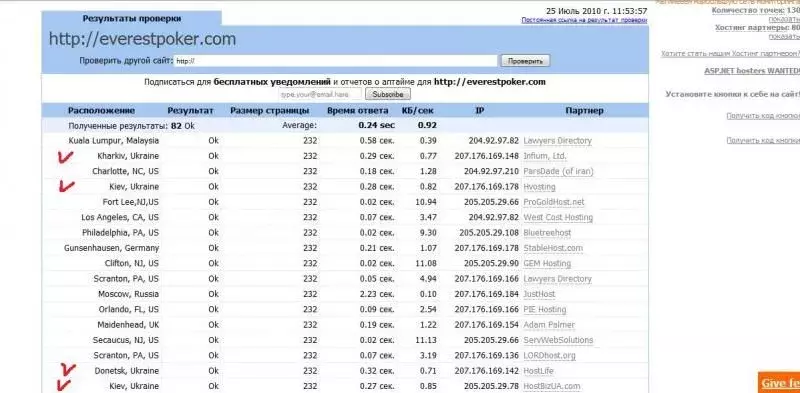Click IP address 207.176.169.154

[x=487, y=324]
